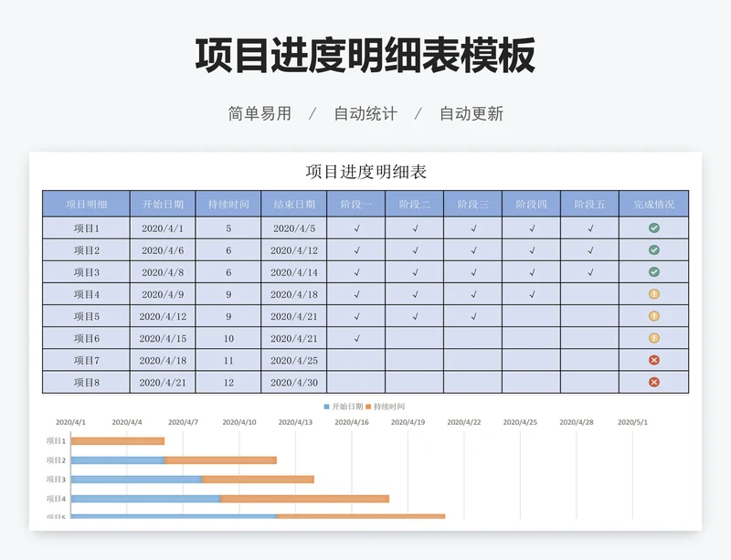Select the 项目明细 column header
The height and width of the screenshot is (560, 731).
(86, 204)
